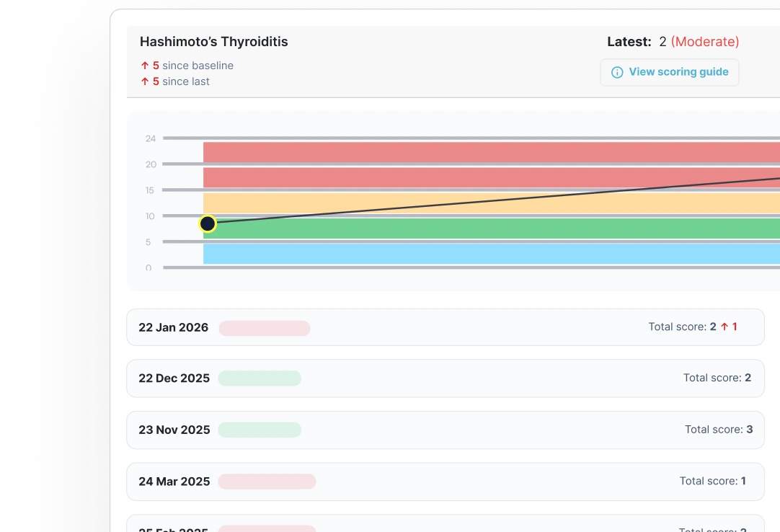Screen dimensions: 780x532
Task: Click the orange severity band on the chart
Action: [x=490, y=203]
